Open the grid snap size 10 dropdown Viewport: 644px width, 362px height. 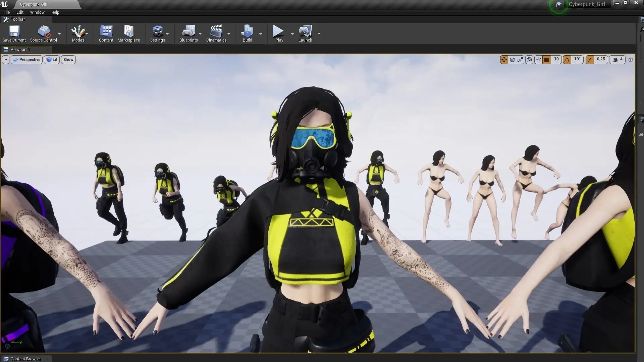coord(556,60)
